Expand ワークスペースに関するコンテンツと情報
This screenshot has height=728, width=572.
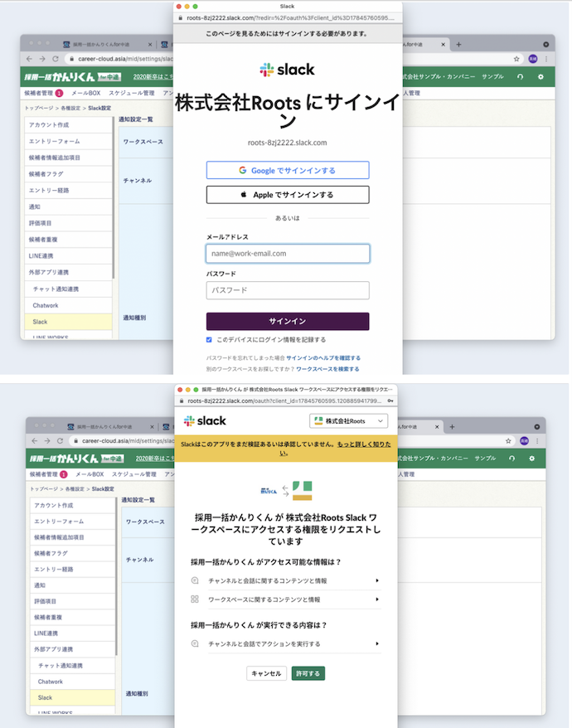[x=285, y=599]
